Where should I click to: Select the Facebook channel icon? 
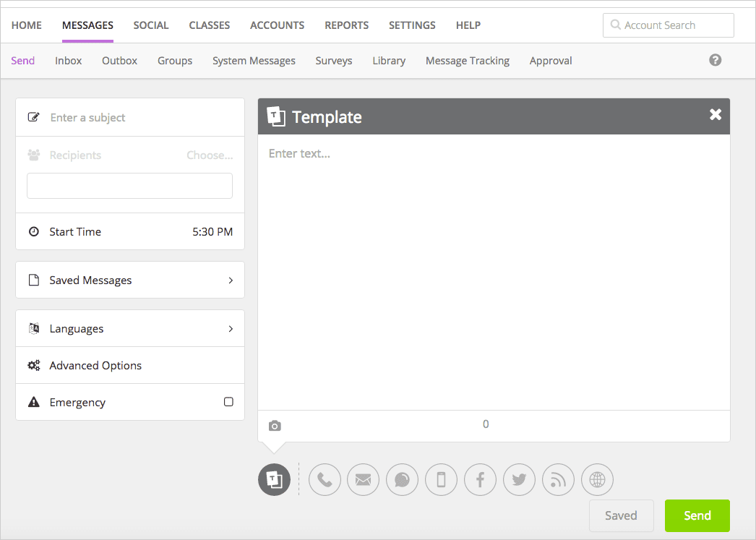tap(481, 480)
